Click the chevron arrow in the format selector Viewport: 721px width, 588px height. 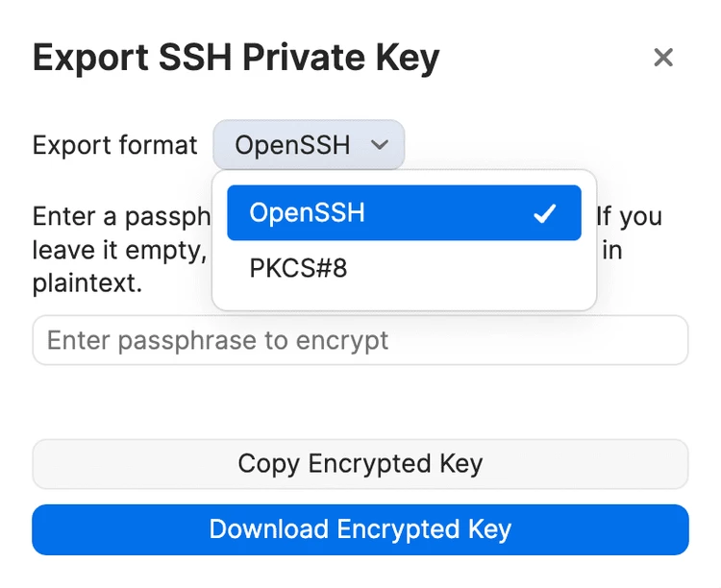tap(380, 145)
